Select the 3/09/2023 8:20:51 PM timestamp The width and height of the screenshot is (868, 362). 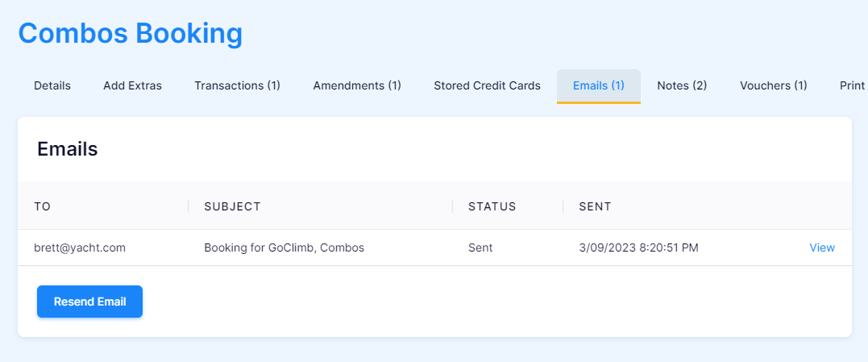point(639,248)
